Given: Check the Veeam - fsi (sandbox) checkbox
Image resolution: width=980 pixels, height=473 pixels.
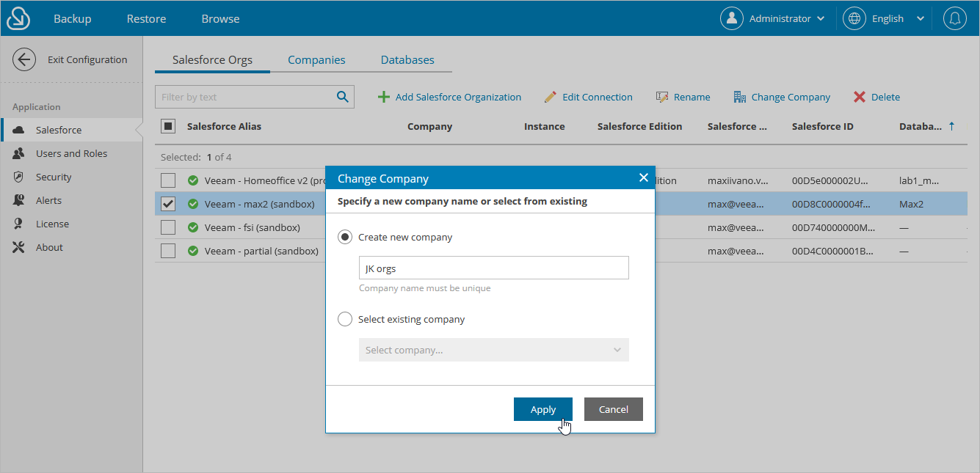Looking at the screenshot, I should point(168,227).
